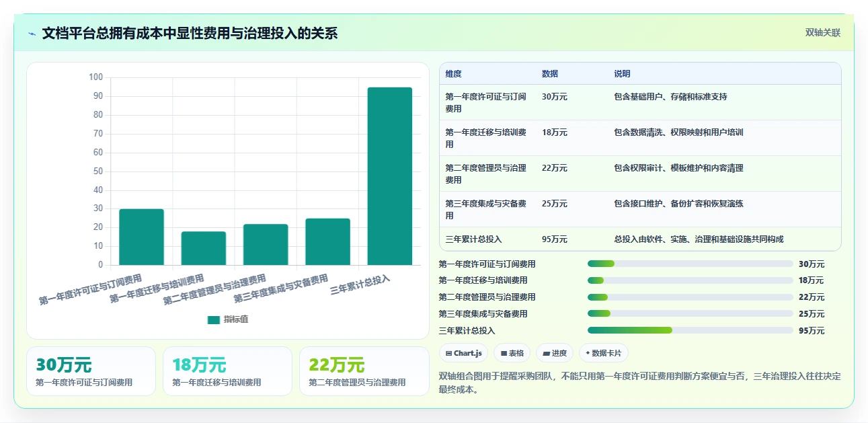Toggle the 指标值 legend entry
868x423 pixels.
(x=228, y=319)
